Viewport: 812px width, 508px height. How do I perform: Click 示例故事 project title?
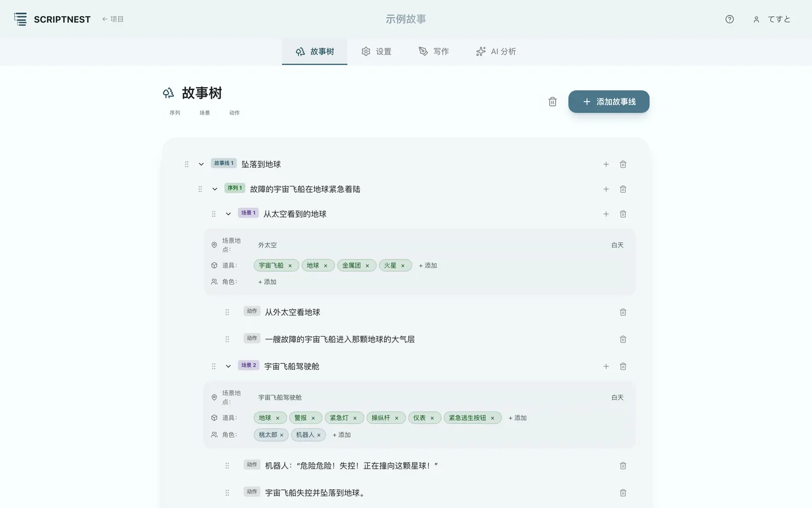[x=406, y=19]
